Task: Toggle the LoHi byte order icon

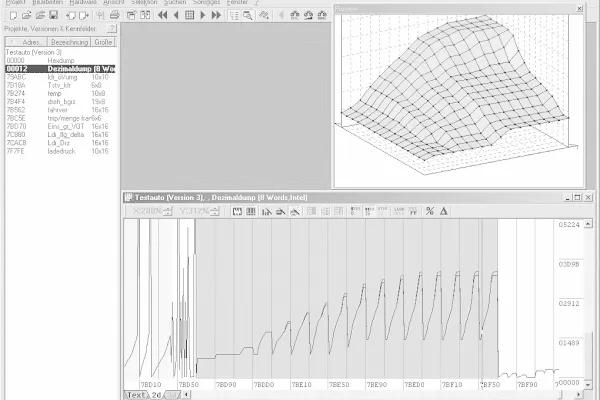Action: point(399,211)
